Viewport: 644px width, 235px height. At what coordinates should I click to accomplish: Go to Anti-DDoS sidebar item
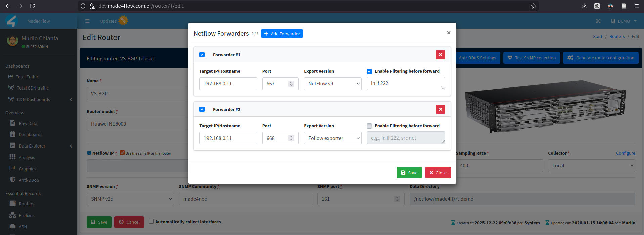pos(29,180)
